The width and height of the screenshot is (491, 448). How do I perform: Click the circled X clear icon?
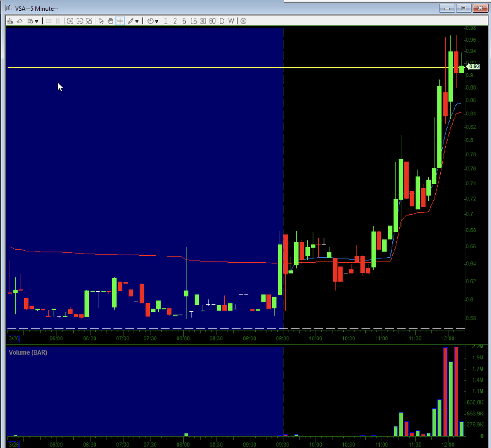(x=243, y=21)
